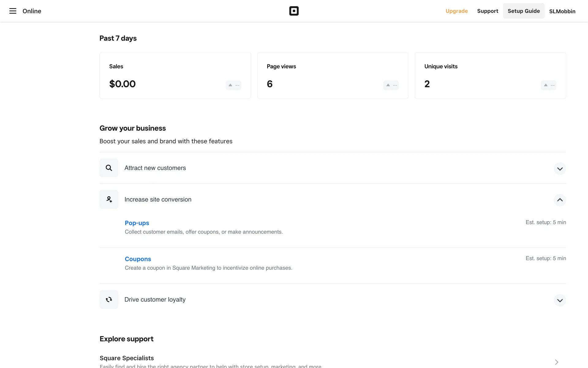Screen dimensions: 588x368
Task: Open the hamburger navigation menu
Action: tap(13, 11)
